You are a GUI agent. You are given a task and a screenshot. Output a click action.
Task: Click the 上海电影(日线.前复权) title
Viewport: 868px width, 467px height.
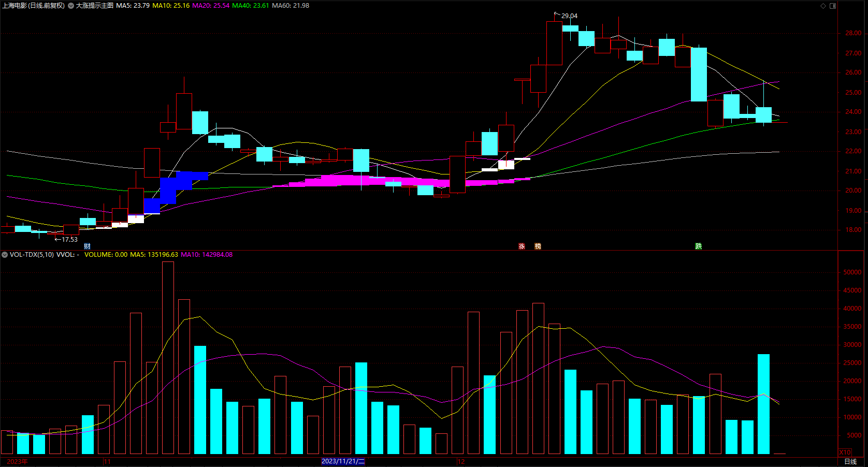tap(33, 6)
